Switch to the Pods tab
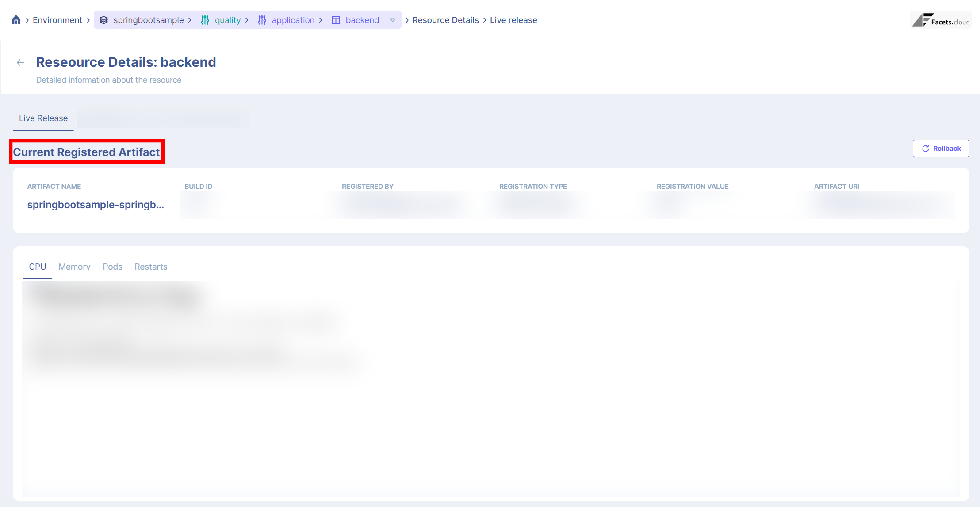Viewport: 980px width, 507px height. tap(112, 267)
